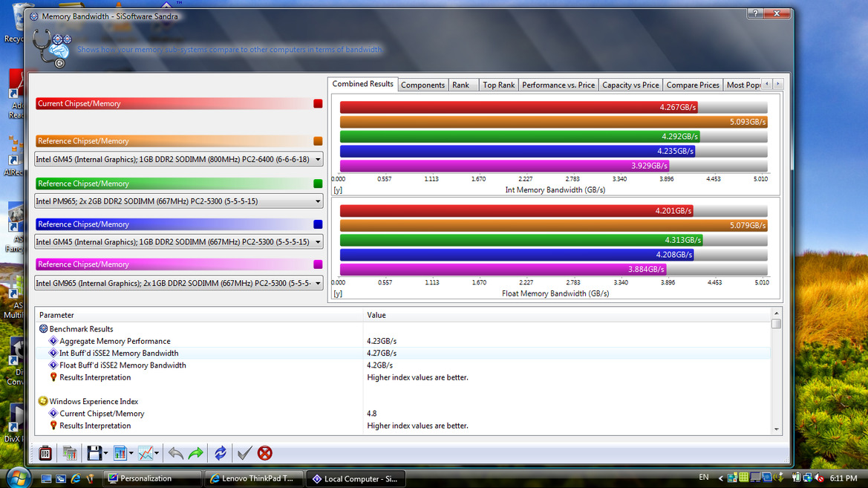Screen dimensions: 868x488
Task: Open the Top Rank tab
Action: tap(498, 85)
